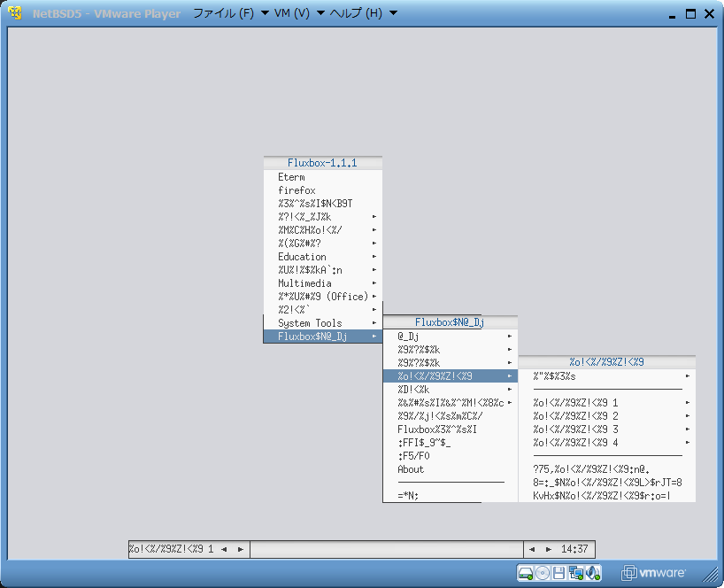Screen dimensions: 724x588
Task: Select the "Fluxbox%3%^%s%I" entry
Action: coord(451,429)
